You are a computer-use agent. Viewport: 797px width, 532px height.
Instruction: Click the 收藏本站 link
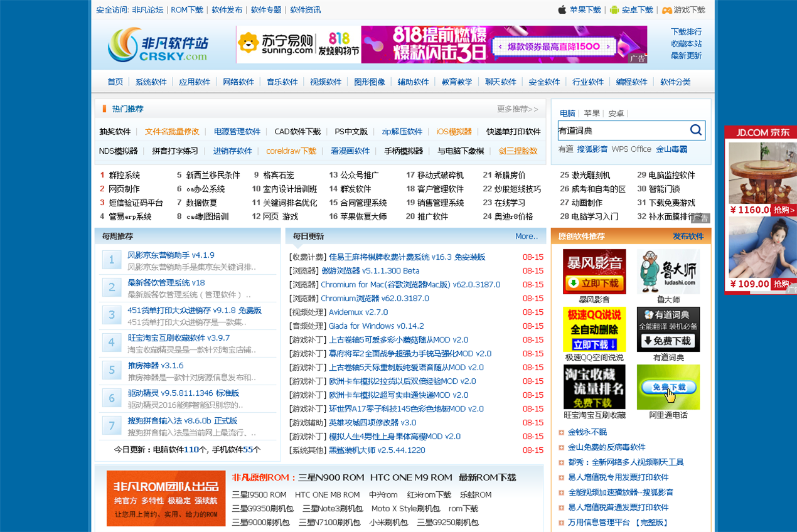click(687, 43)
